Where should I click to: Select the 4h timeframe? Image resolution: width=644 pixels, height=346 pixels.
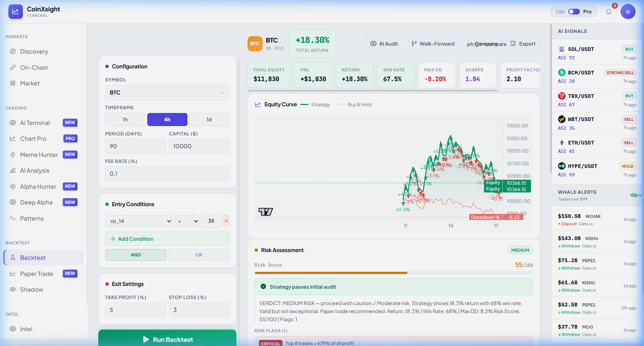[167, 119]
